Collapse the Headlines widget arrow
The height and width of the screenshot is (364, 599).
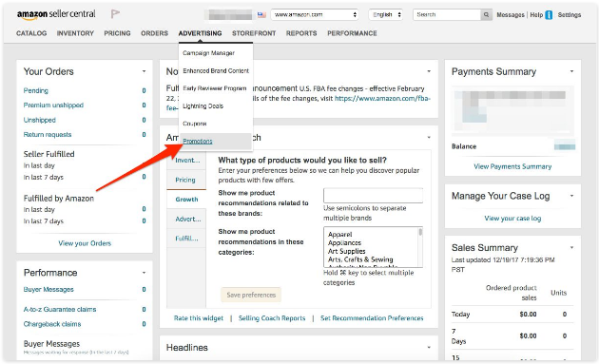[x=429, y=348]
